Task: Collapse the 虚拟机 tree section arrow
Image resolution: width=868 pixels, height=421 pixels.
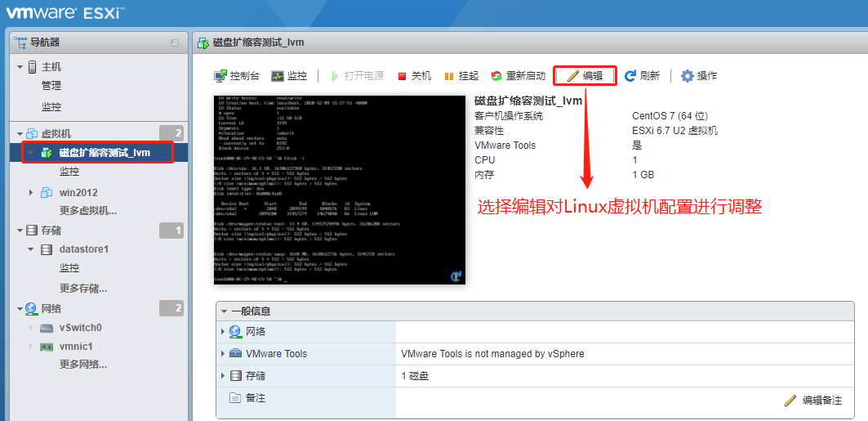Action: 20,134
